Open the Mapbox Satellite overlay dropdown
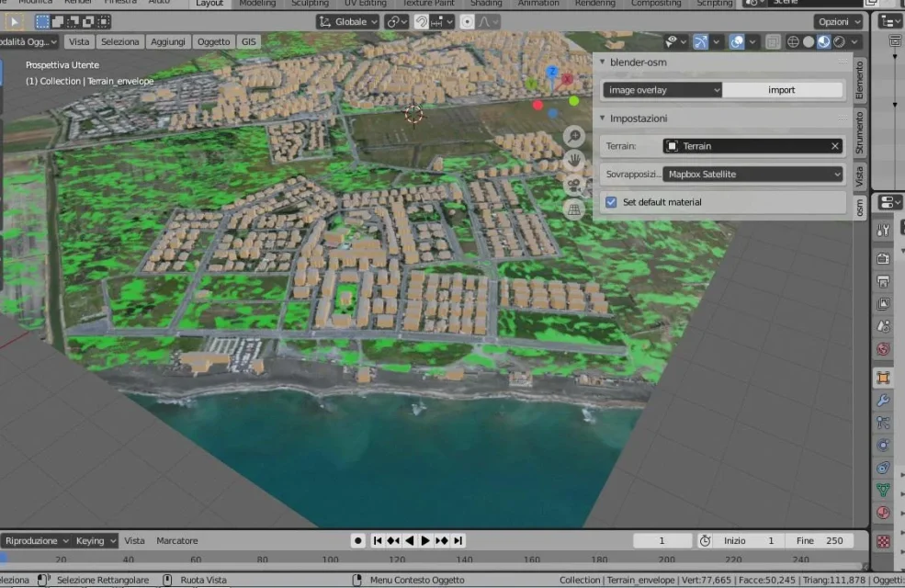The image size is (905, 588). pyautogui.click(x=752, y=175)
